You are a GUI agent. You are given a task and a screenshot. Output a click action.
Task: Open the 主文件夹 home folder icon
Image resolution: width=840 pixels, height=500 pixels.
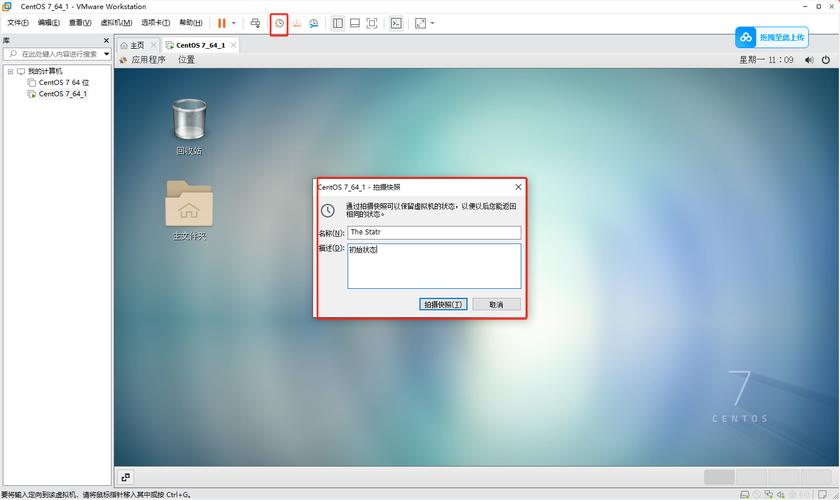[x=189, y=210]
